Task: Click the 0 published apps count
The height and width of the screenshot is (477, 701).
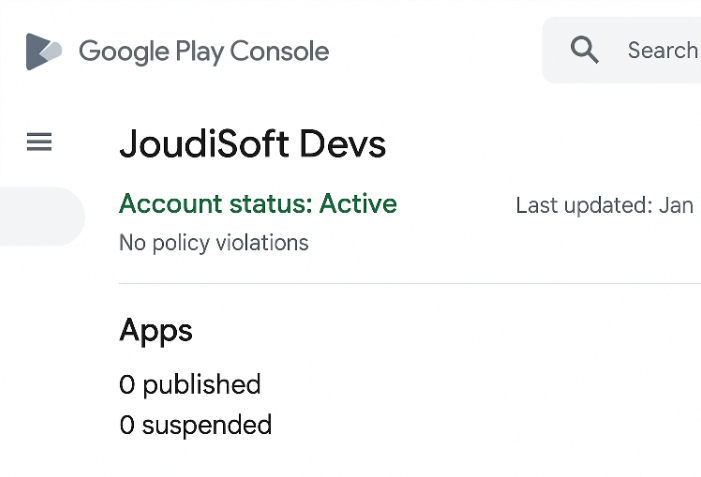Action: point(190,385)
